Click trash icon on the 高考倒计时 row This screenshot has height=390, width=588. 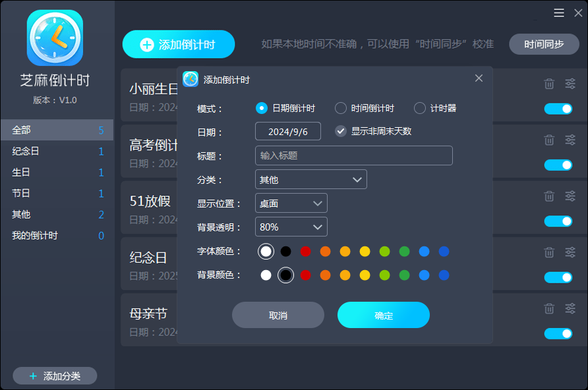[x=549, y=140]
